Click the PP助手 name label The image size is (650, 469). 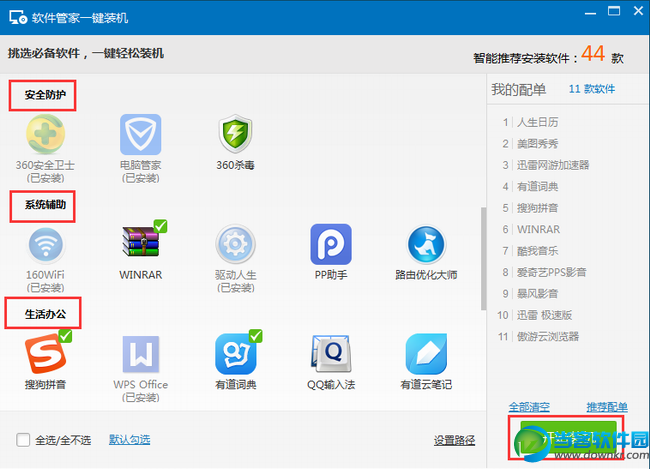click(x=331, y=275)
